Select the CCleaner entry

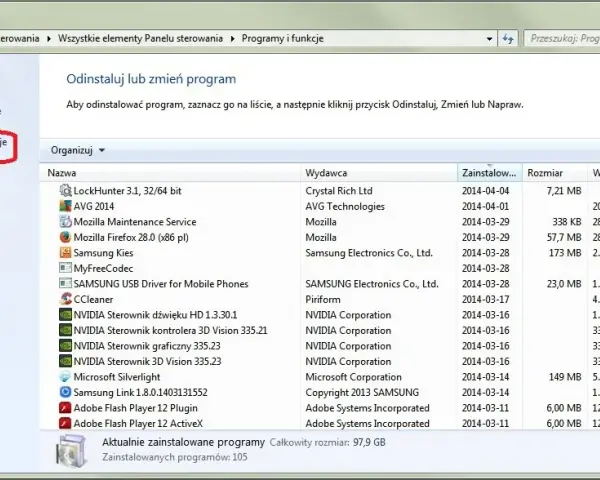93,299
